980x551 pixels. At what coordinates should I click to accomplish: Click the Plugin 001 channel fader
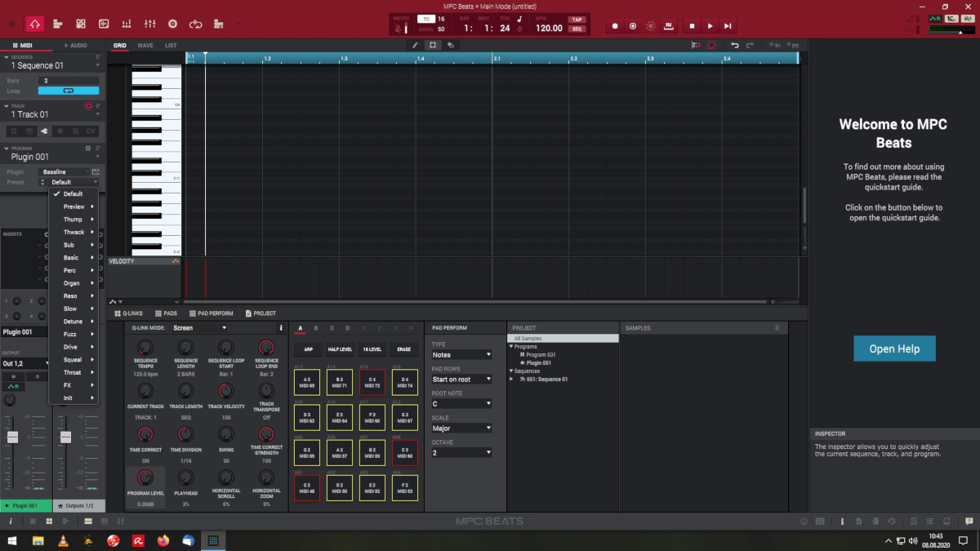13,438
